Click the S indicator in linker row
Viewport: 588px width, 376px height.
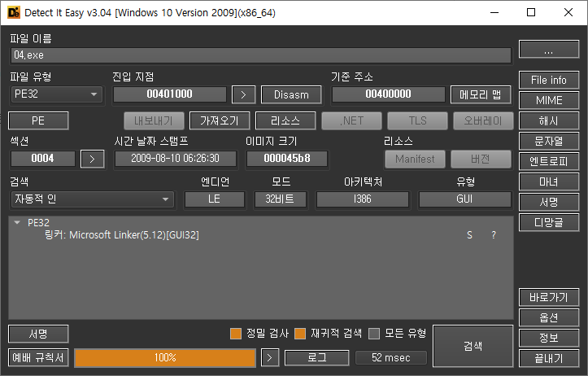point(469,235)
